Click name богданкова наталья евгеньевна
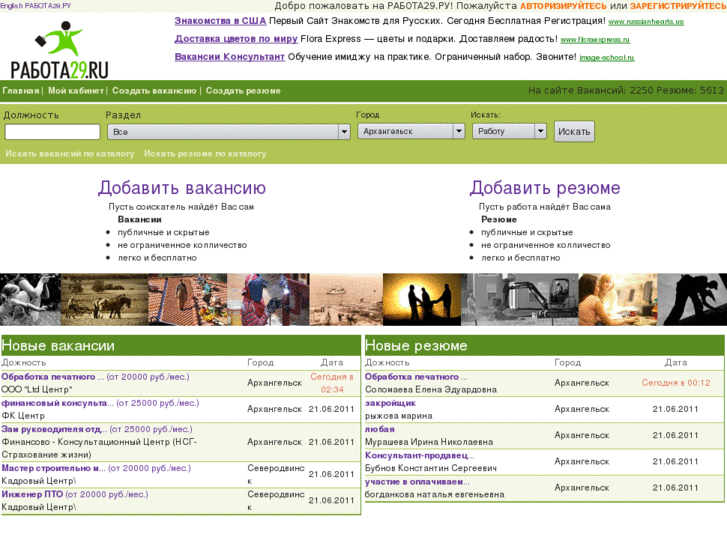This screenshot has width=727, height=545. tap(434, 494)
